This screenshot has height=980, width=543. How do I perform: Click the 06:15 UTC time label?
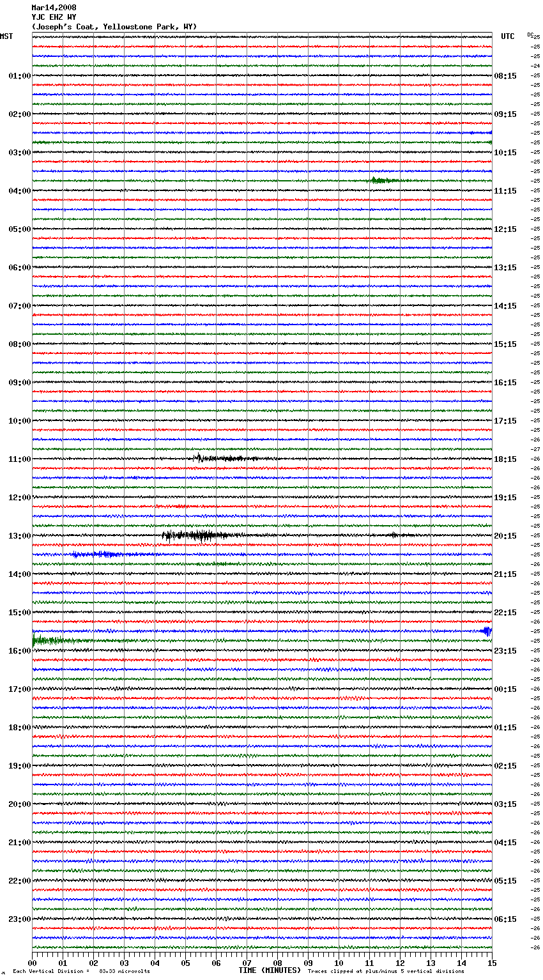[505, 919]
